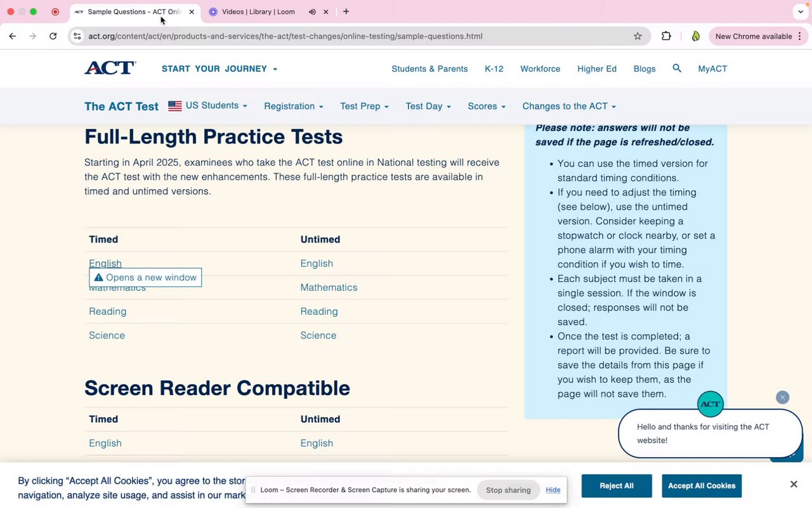Click Stop sharing in Loom bar
Viewport: 812px width, 508px height.
[x=508, y=490]
